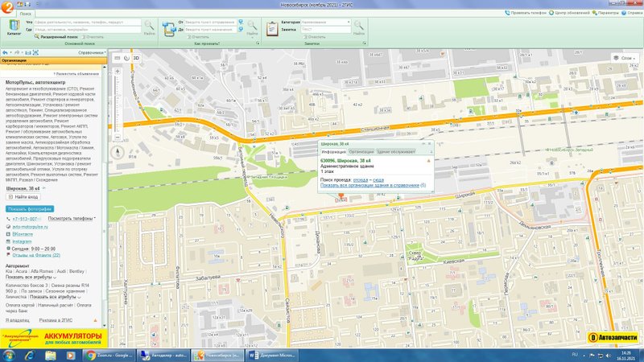Click the radius tool icon on map
644x362 pixels.
[x=126, y=58]
